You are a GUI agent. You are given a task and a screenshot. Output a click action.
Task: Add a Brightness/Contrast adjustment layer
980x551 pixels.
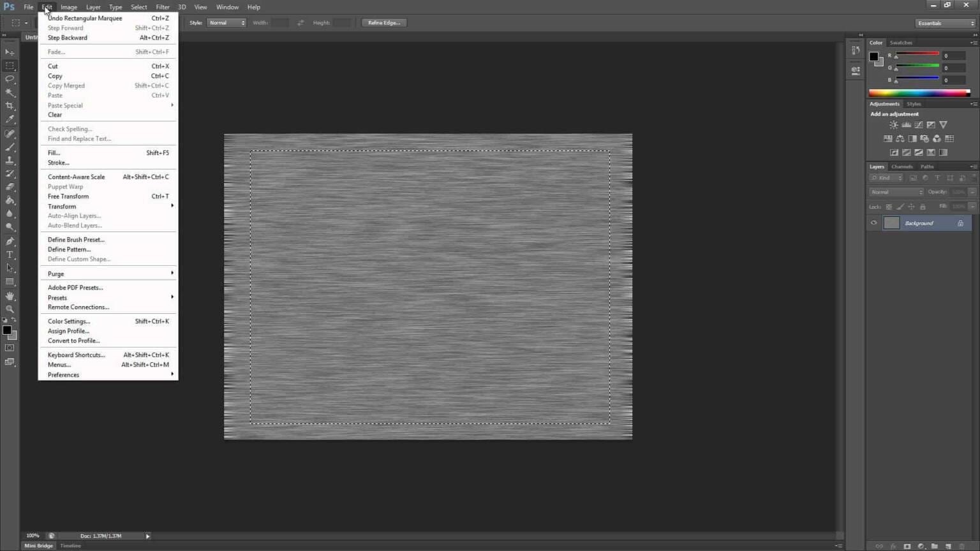coord(893,124)
